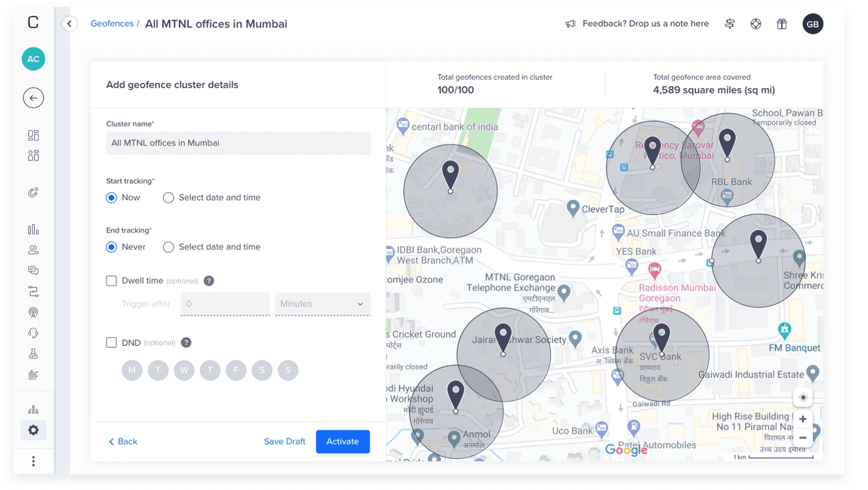This screenshot has width=868, height=490.
Task: Open the Journeys flow icon
Action: [x=33, y=291]
